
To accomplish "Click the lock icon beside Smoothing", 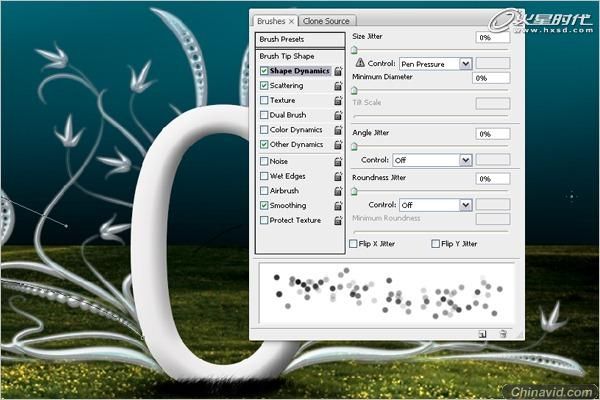I will [x=338, y=206].
